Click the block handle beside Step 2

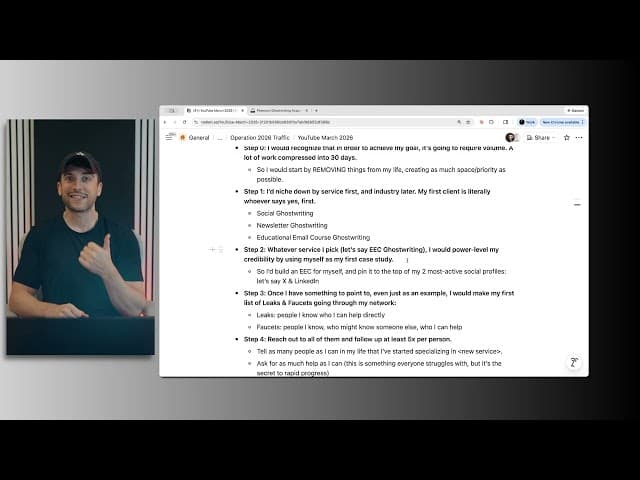click(221, 249)
